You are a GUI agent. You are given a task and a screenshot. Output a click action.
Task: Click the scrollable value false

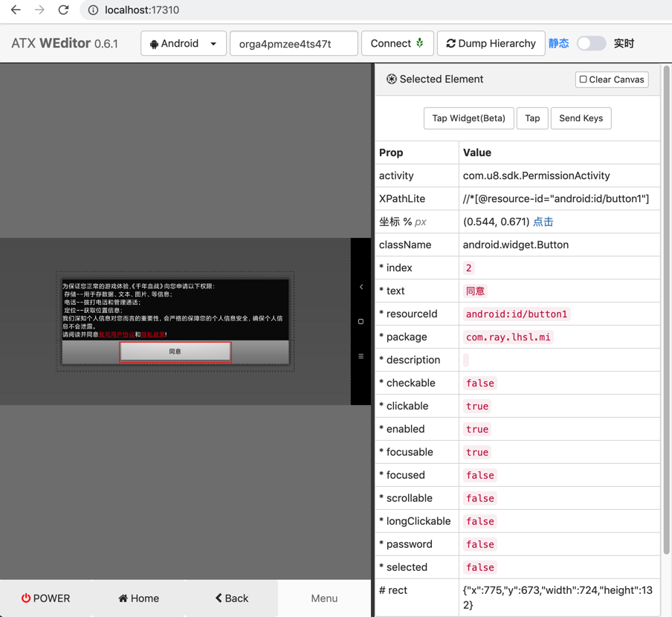480,498
